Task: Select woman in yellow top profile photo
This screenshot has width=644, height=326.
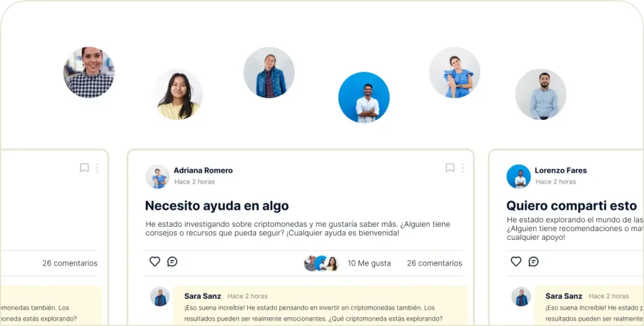Action: 178,94
